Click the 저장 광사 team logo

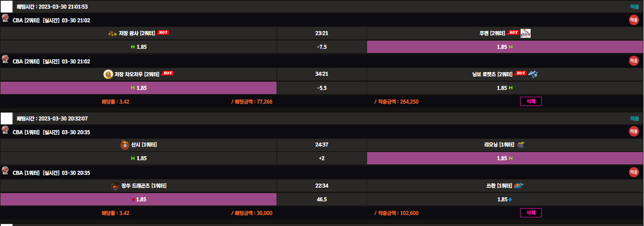[112, 33]
